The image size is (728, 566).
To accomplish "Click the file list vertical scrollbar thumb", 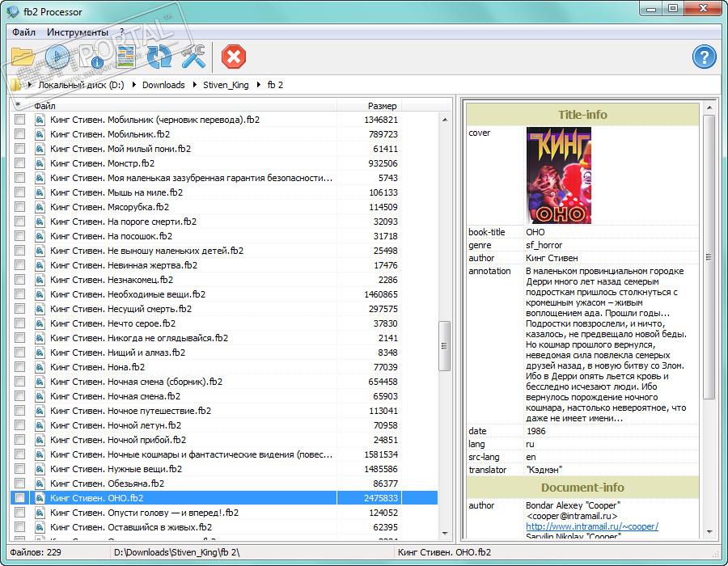I will [x=444, y=345].
